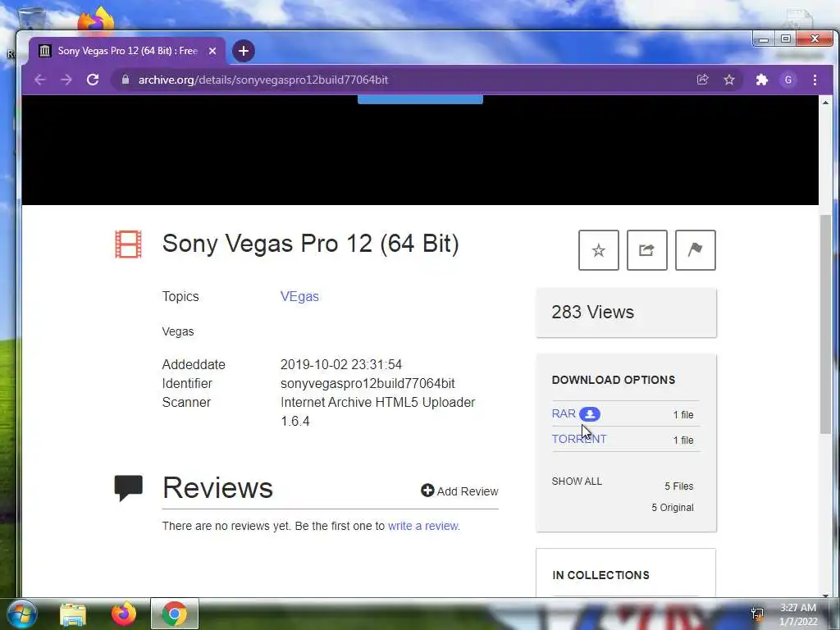Click the browser back arrow
The width and height of the screenshot is (840, 630).
point(39,80)
